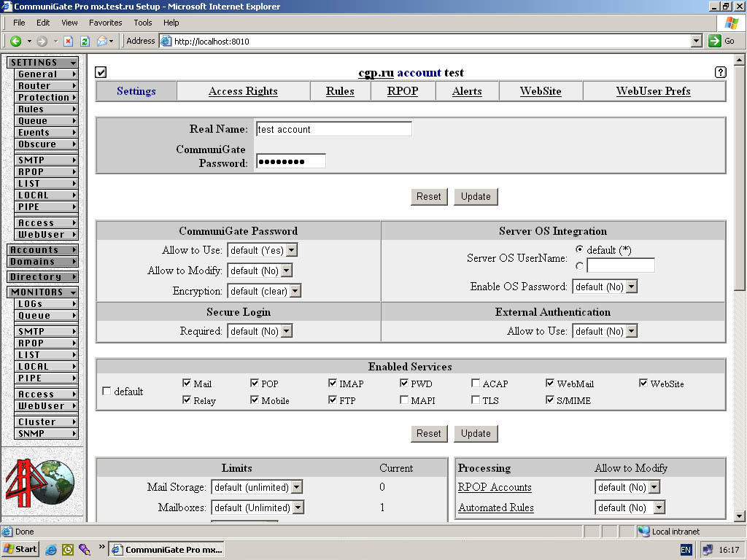Screen dimensions: 747x560
Task: Open the Automated Rules Allow to Modify dropdown
Action: point(630,507)
